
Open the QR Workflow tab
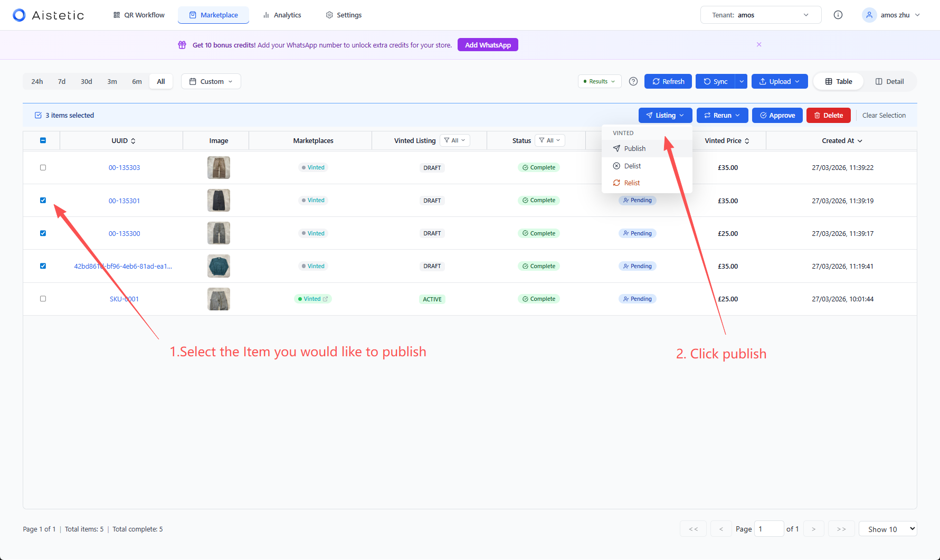point(139,15)
